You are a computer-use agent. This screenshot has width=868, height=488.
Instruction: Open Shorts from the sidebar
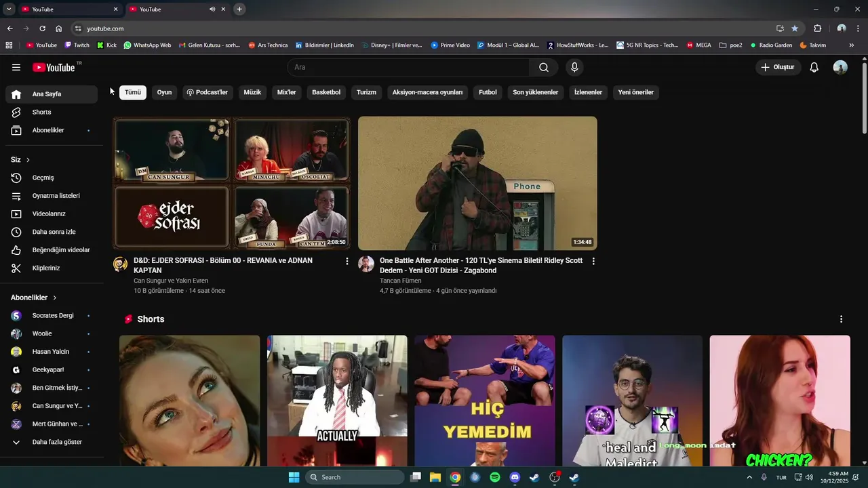[52, 113]
